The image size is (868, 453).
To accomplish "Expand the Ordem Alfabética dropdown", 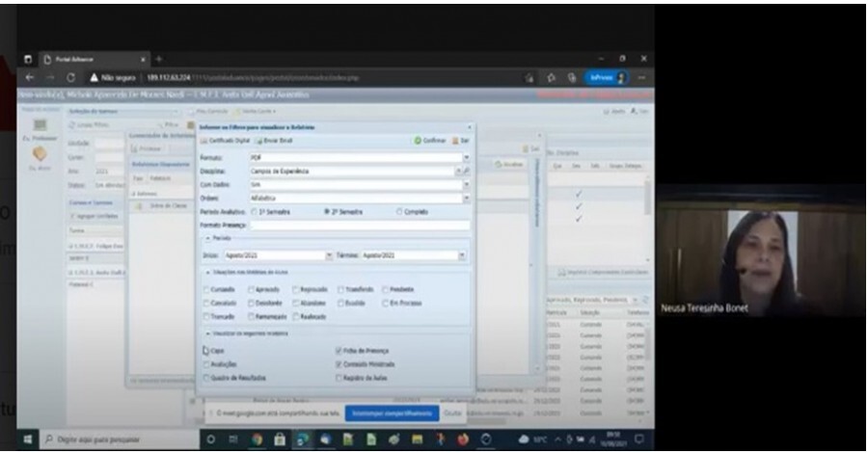I will pyautogui.click(x=466, y=199).
